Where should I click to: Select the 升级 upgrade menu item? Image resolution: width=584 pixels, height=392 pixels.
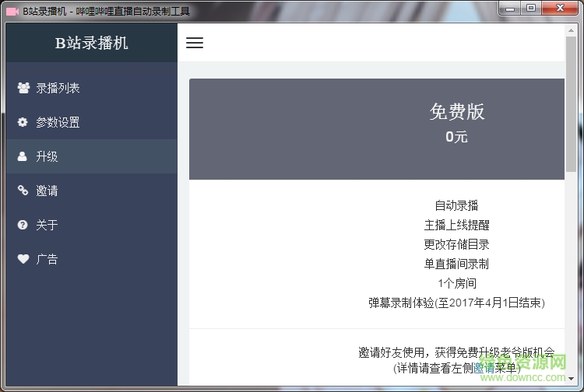[47, 156]
